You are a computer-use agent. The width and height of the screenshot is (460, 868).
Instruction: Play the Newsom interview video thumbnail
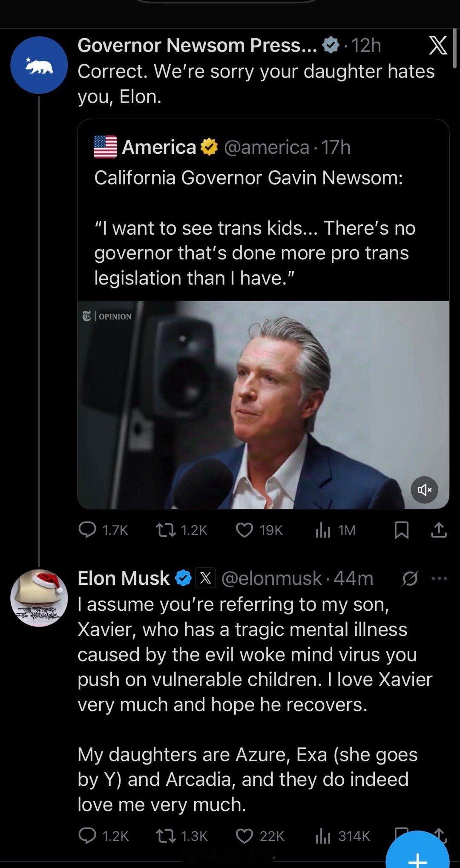pos(263,405)
